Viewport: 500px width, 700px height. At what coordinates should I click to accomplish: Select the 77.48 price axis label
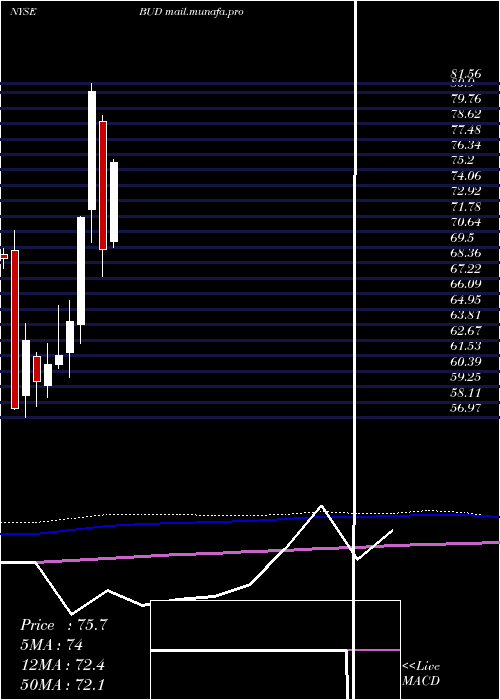pyautogui.click(x=466, y=129)
